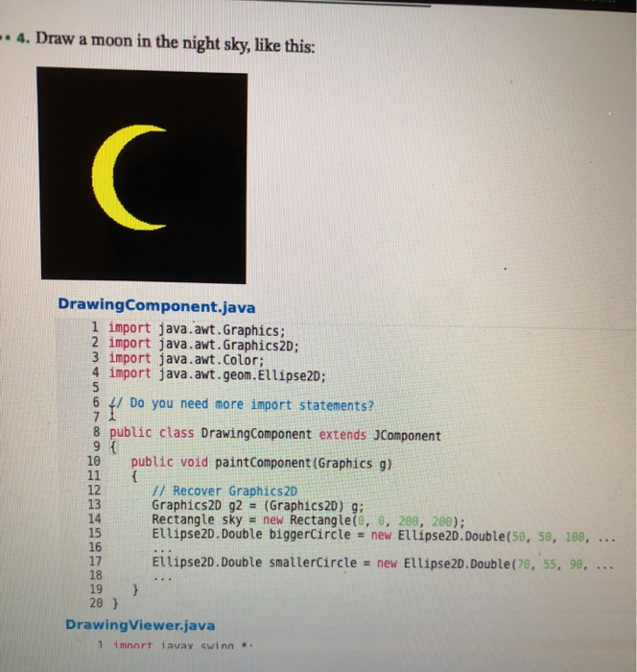This screenshot has width=637, height=672.
Task: Click the DrawingViewer.java file heading
Action: coord(140,625)
